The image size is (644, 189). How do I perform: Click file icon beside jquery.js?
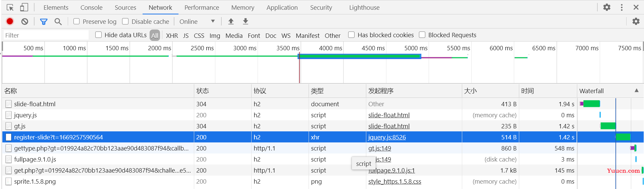[8, 115]
